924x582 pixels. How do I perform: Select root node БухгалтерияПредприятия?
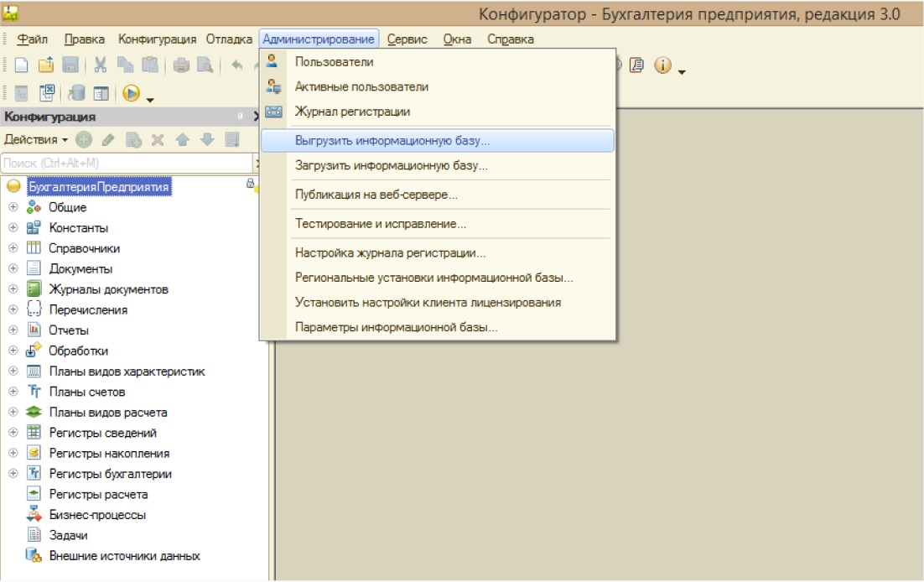point(99,187)
